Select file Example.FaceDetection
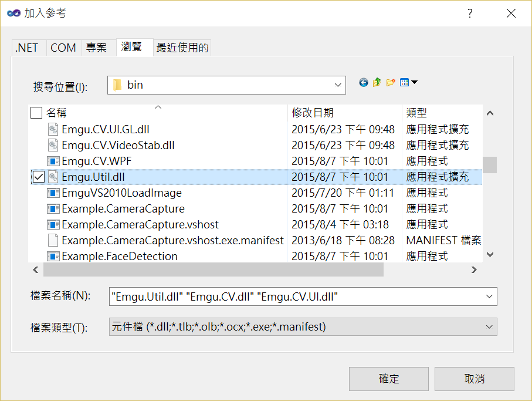This screenshot has height=401, width=532. coord(120,256)
